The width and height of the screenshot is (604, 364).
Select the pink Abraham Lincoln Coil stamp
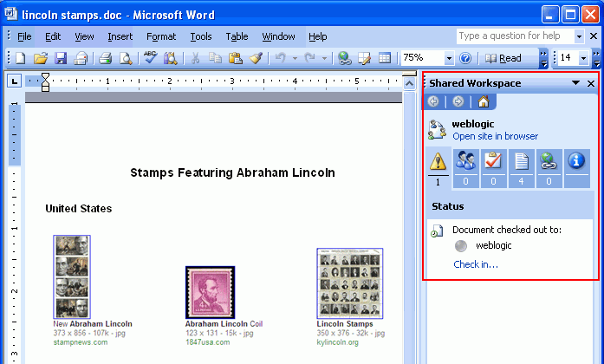[x=210, y=292]
